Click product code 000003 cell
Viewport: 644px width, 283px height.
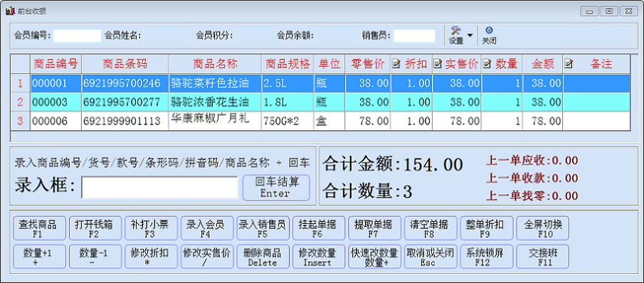[56, 102]
